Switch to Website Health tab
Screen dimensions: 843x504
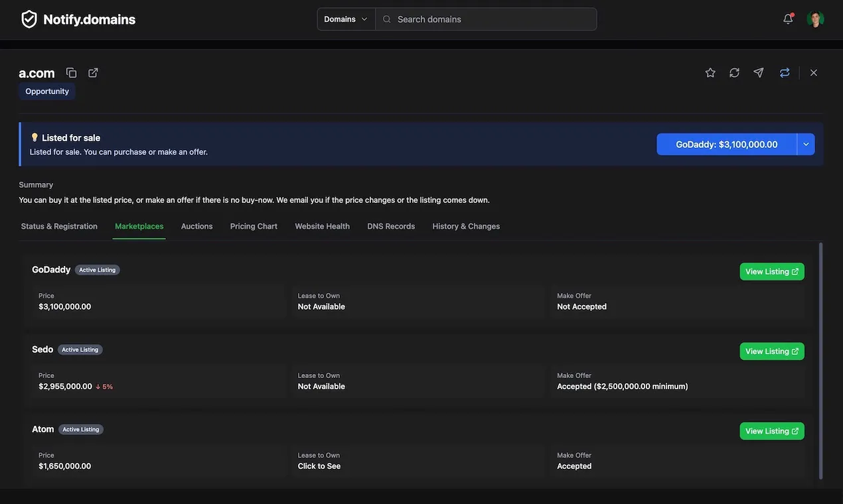coord(322,226)
